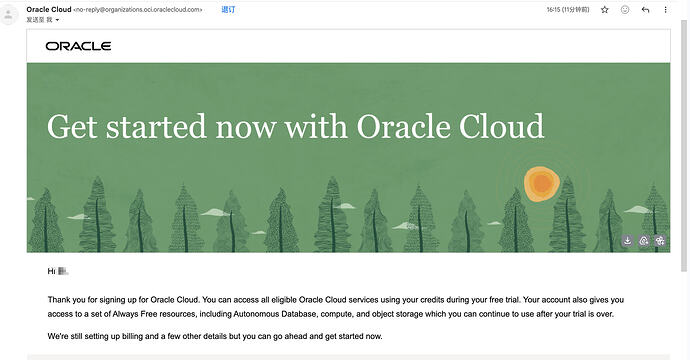Viewport: 690px width, 360px height.
Task: Click the blue 退订 unsubscribe link
Action: click(228, 10)
